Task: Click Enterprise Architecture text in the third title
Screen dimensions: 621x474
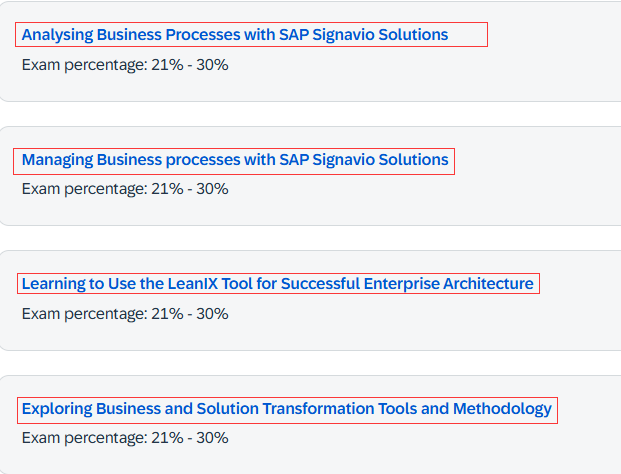Action: coord(448,284)
